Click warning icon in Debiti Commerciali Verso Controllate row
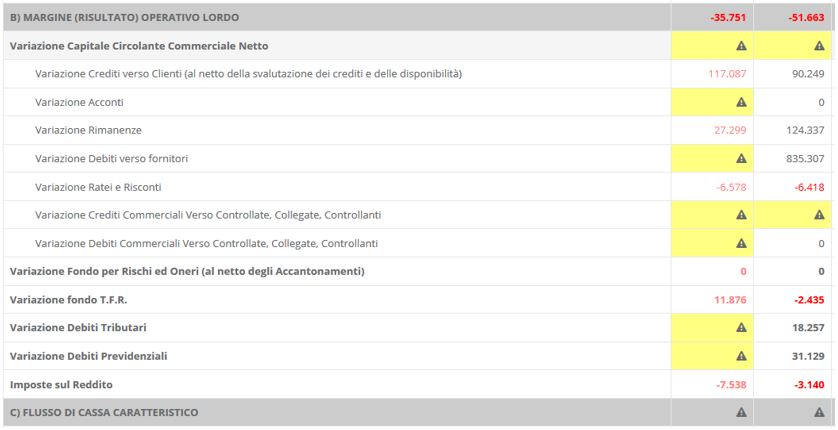 pyautogui.click(x=741, y=243)
